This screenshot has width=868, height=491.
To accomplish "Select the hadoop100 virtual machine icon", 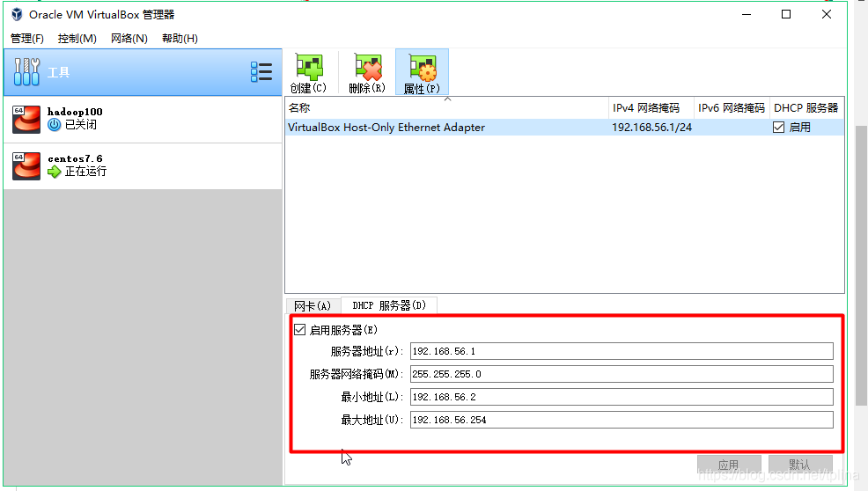I will coord(26,119).
